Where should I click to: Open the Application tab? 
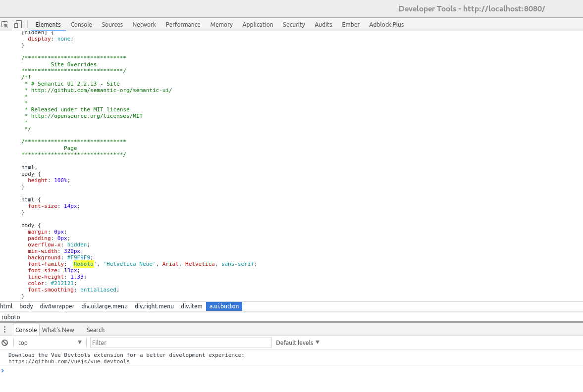pyautogui.click(x=258, y=25)
